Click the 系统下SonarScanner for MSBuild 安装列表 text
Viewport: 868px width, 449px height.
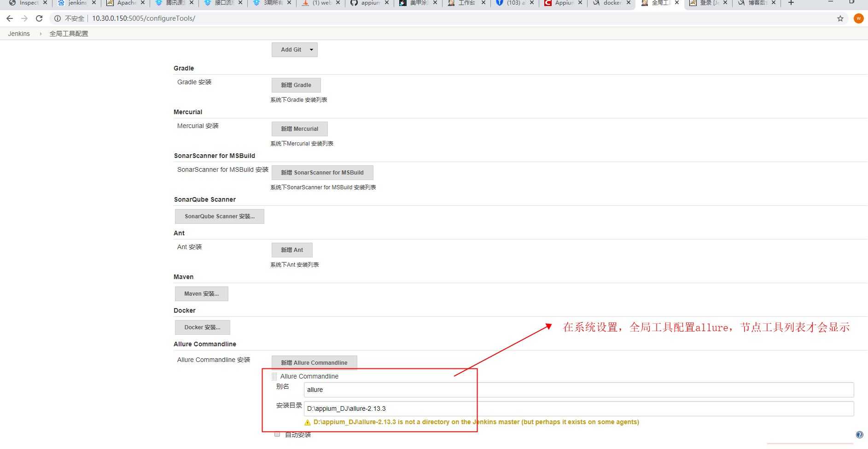[323, 187]
